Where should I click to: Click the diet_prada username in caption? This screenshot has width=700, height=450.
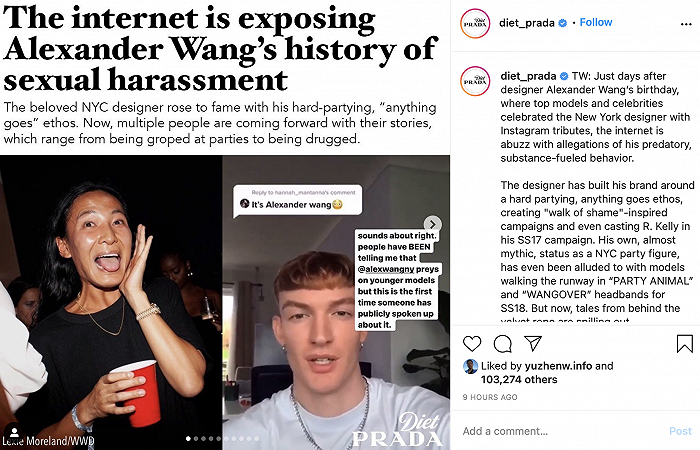point(528,76)
